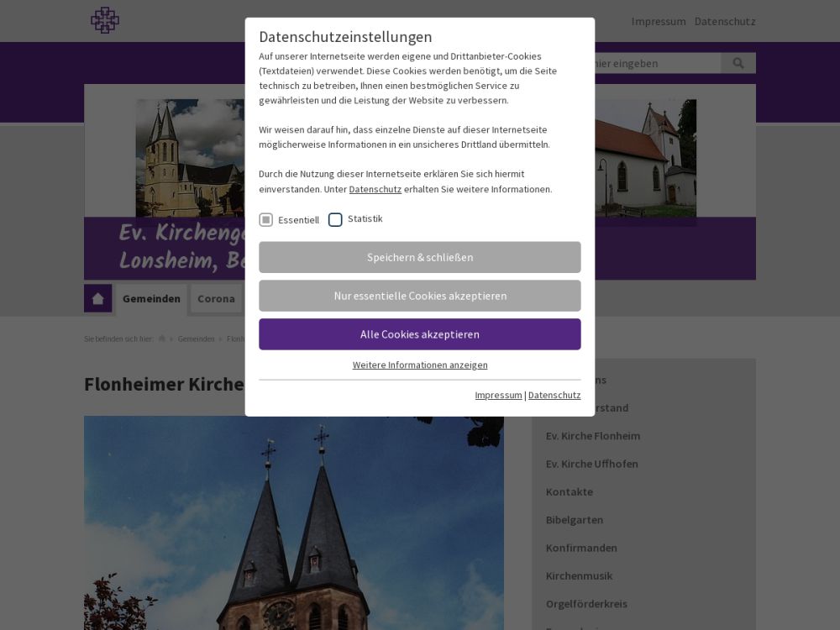The height and width of the screenshot is (630, 840).
Task: Expand Weitere Informationen anzeigen
Action: click(420, 365)
